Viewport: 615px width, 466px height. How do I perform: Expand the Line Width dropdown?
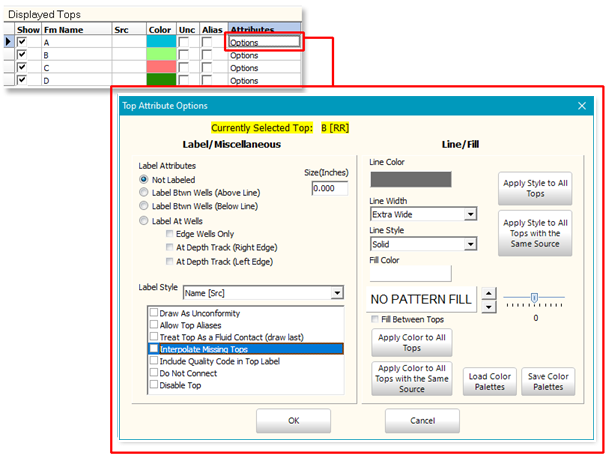click(470, 214)
